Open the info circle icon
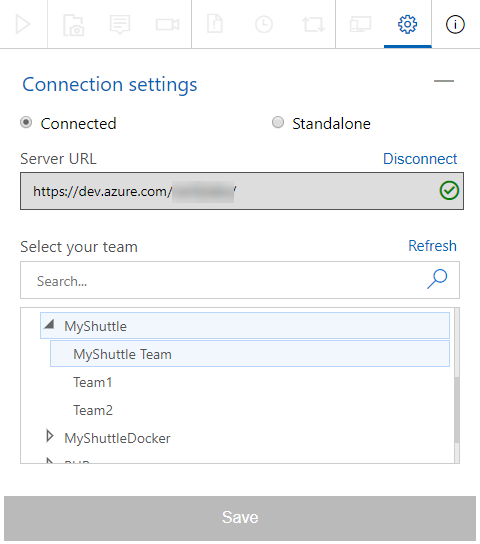Viewport: 480px width, 544px height. (x=455, y=24)
